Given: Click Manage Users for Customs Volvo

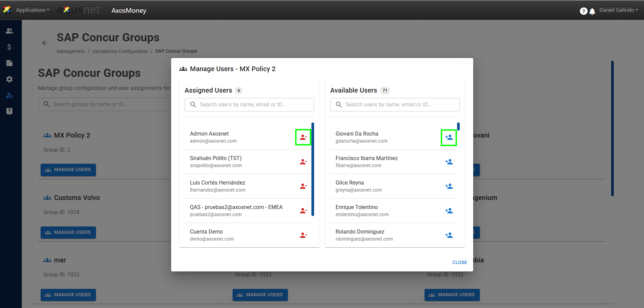Looking at the screenshot, I should pos(68,232).
